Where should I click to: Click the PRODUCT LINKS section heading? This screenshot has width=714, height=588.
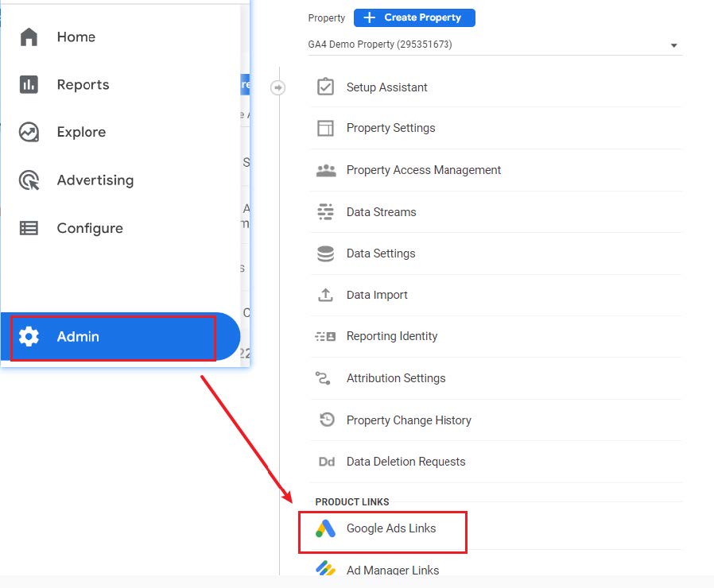[352, 502]
